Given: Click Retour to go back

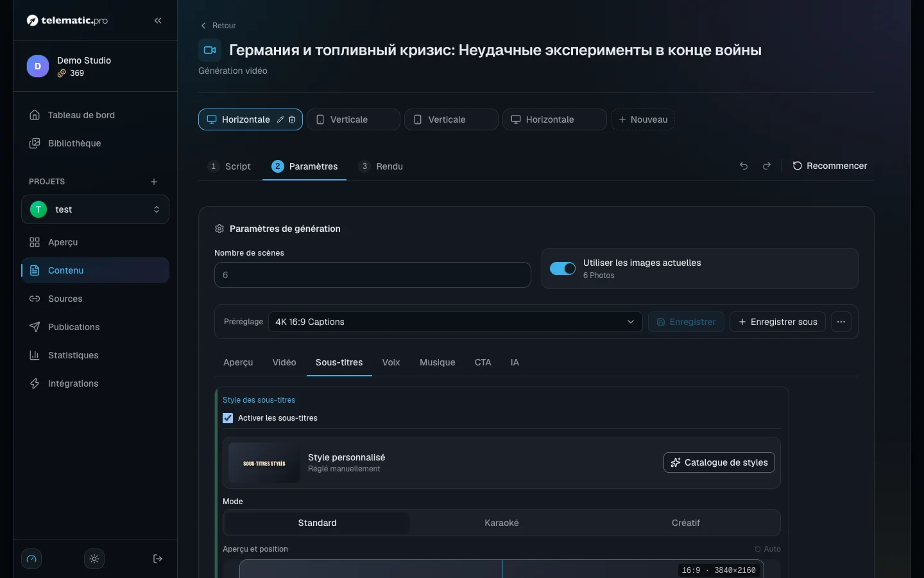Looking at the screenshot, I should click(218, 26).
